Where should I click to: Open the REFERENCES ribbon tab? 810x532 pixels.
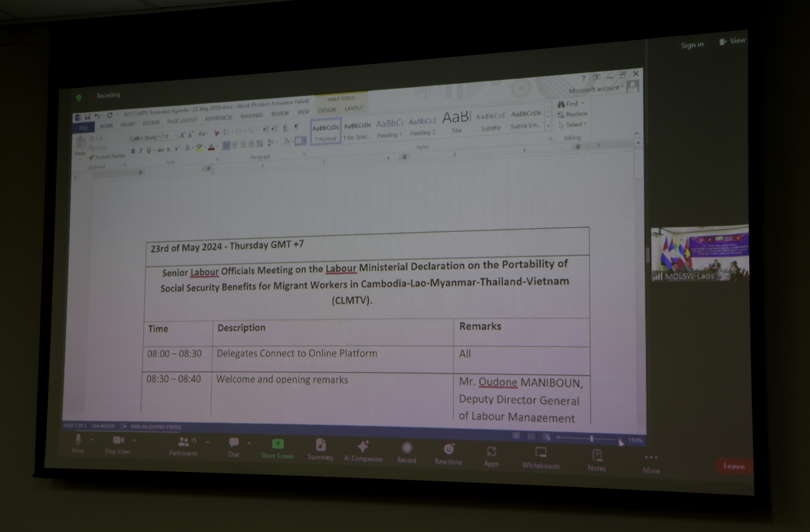(x=218, y=118)
